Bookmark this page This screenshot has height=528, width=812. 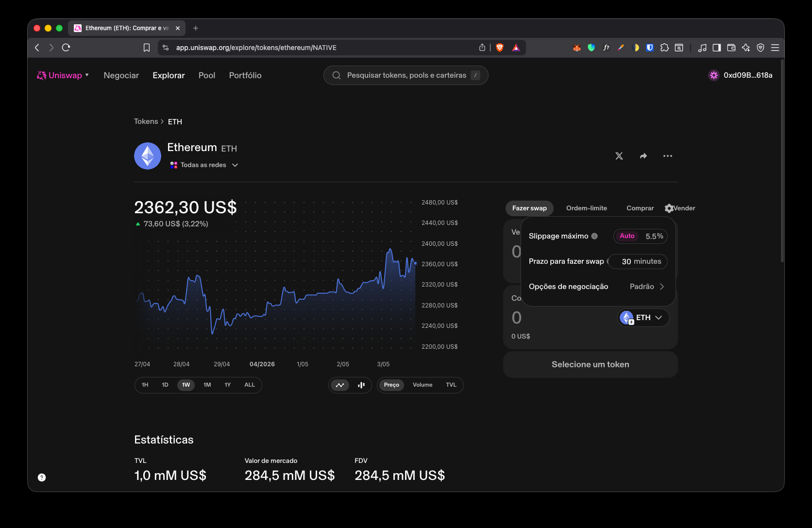pyautogui.click(x=147, y=48)
